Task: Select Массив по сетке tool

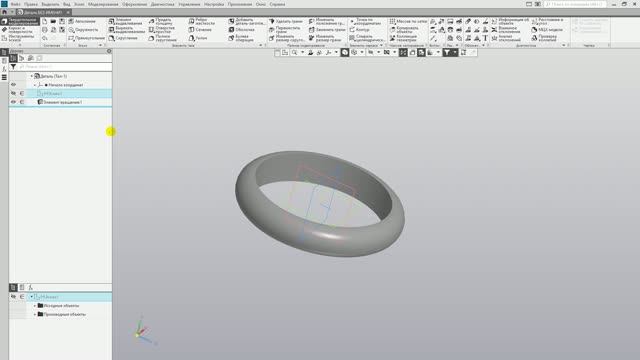Action: coord(408,21)
